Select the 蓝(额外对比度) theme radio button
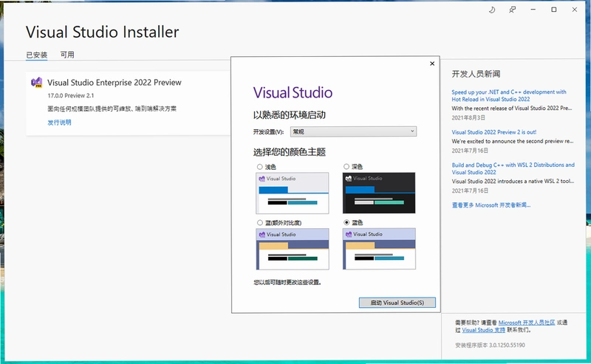Screen dimensions: 591x364 [x=260, y=223]
